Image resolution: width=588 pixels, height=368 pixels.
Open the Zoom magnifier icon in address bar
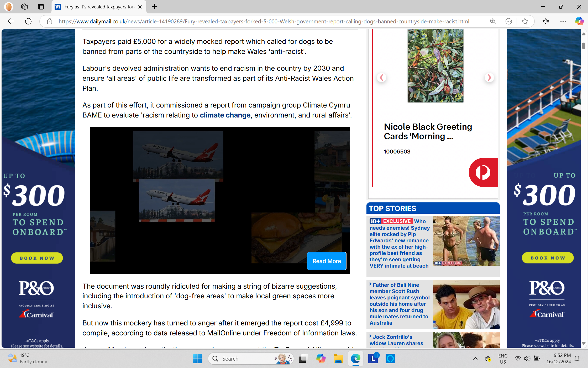click(493, 21)
